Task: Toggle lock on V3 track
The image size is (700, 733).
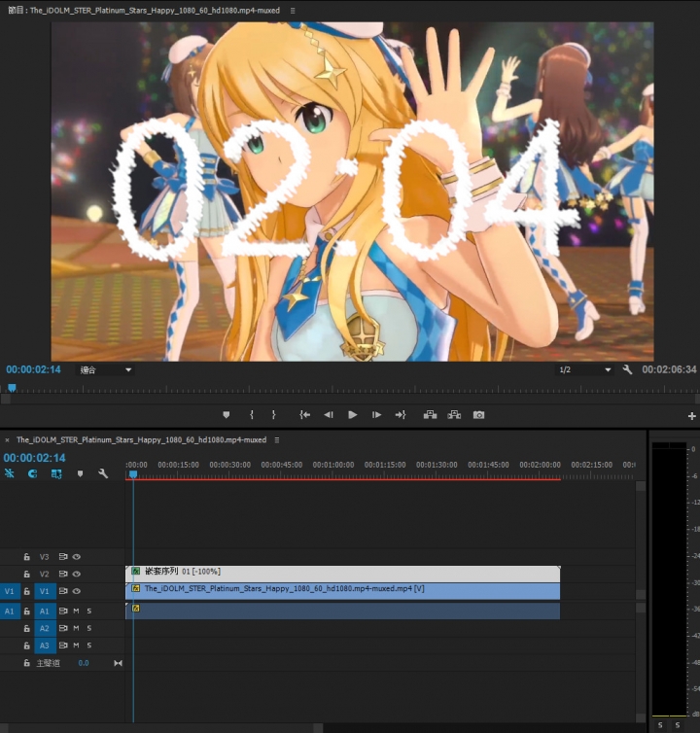Action: click(26, 557)
